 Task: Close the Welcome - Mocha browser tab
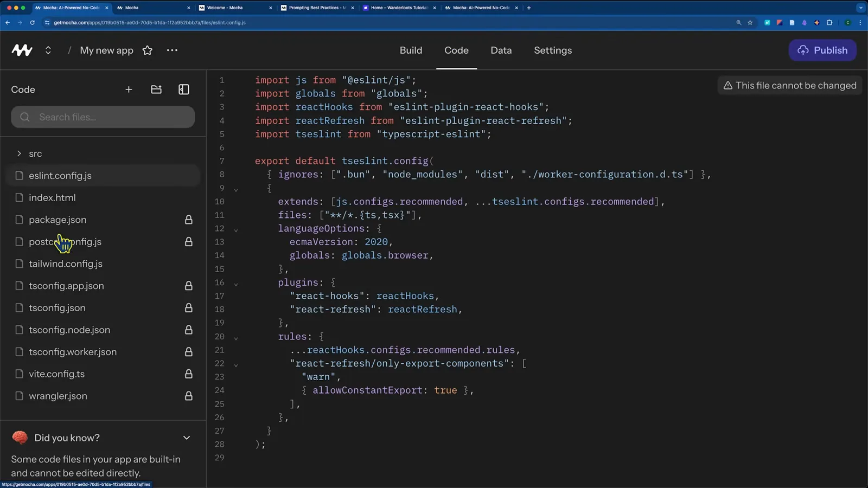tap(271, 8)
